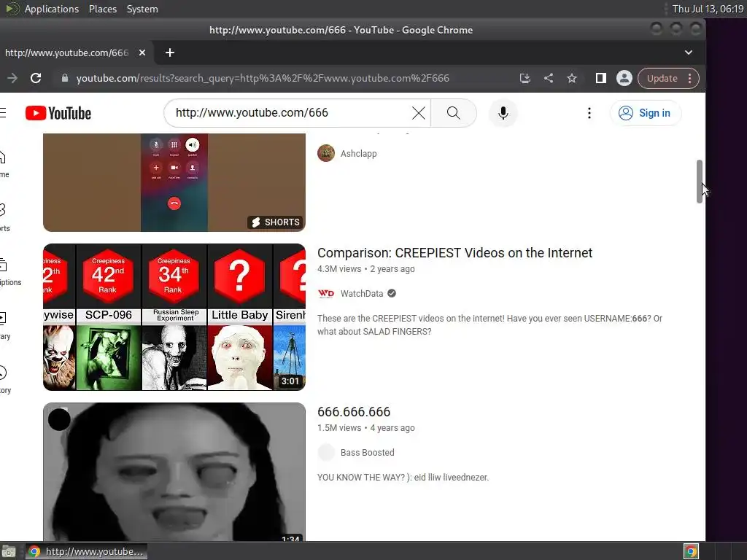Expand the Chrome tab search chevron

pos(689,52)
